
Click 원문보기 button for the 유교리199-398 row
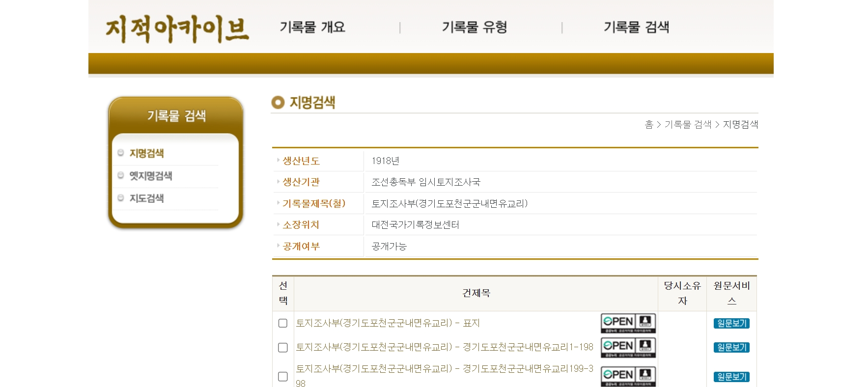pyautogui.click(x=731, y=377)
